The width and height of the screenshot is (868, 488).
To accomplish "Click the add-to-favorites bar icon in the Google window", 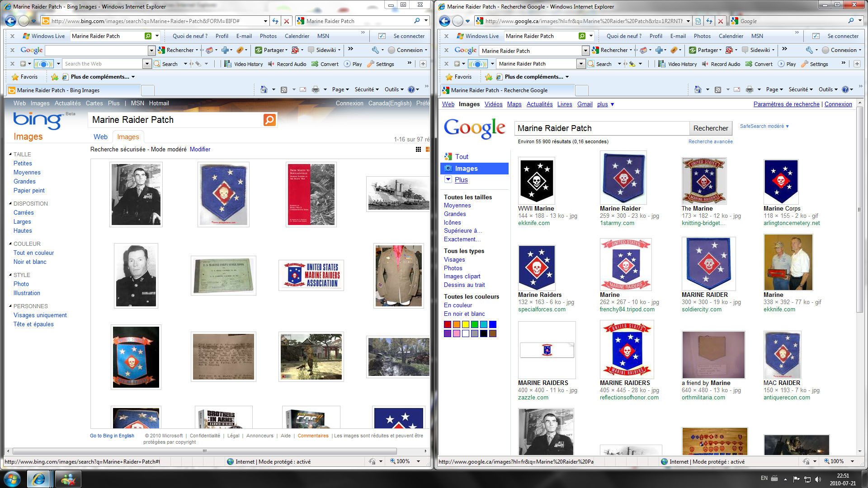I will (489, 77).
